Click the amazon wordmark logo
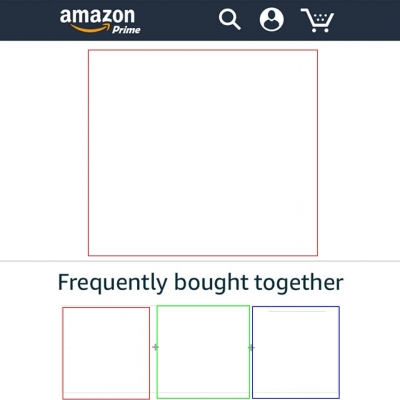 click(x=97, y=16)
